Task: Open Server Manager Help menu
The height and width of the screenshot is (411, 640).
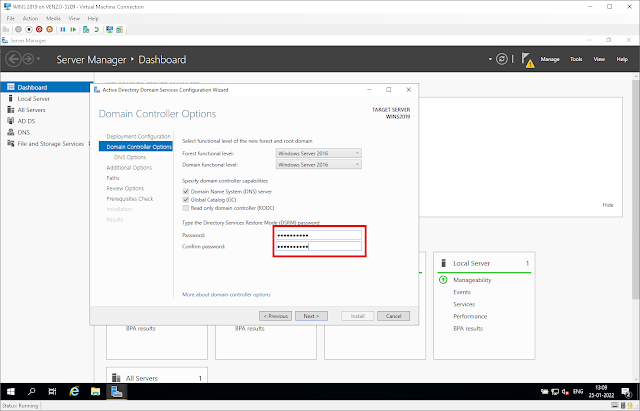Action: pos(622,59)
